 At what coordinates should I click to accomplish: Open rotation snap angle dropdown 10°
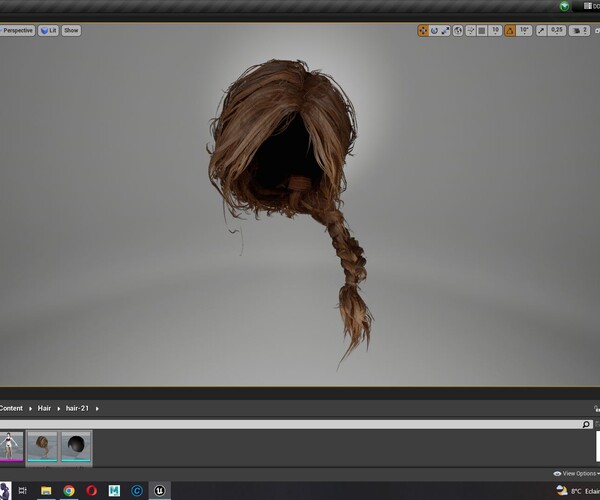tap(524, 31)
